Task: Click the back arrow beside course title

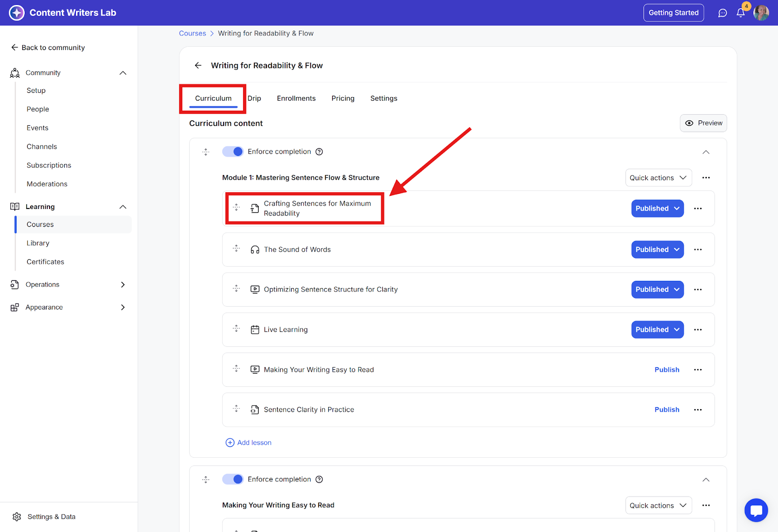Action: 198,66
